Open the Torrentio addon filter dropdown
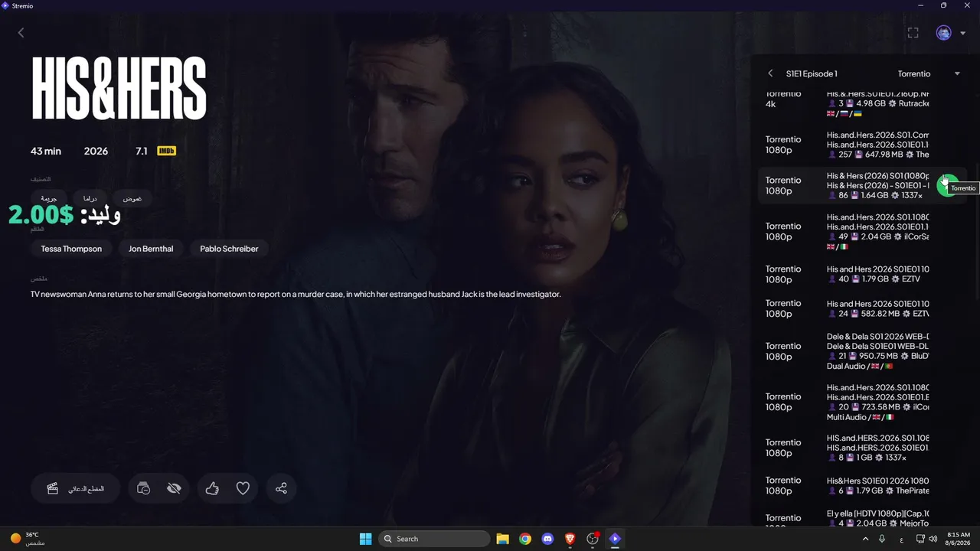 click(x=929, y=73)
